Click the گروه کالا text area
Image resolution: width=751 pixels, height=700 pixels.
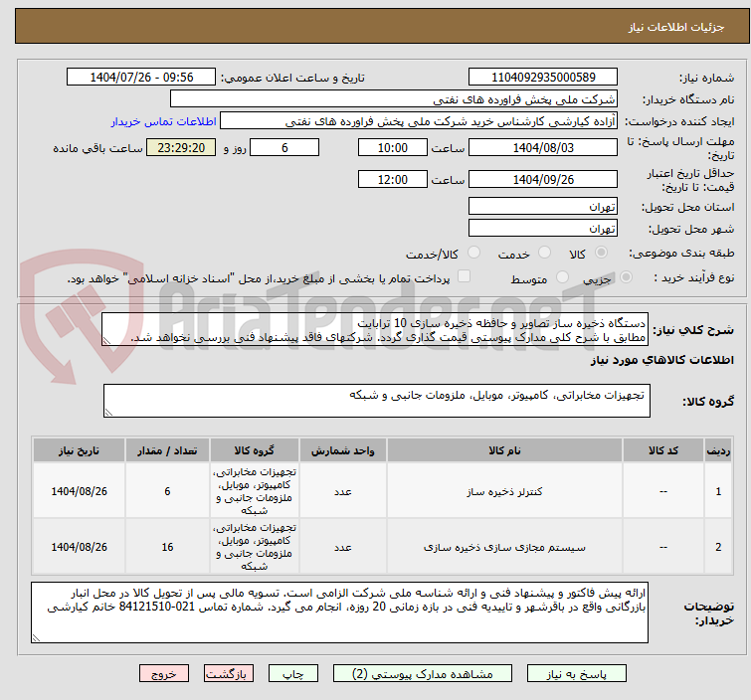377,401
